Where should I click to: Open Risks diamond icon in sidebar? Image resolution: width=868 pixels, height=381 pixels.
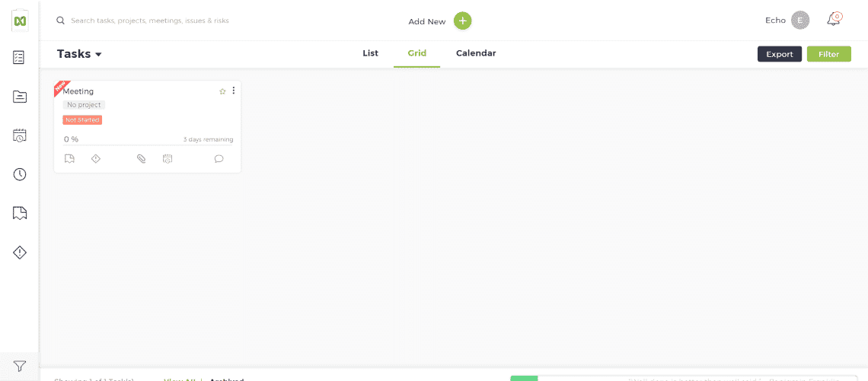(19, 252)
